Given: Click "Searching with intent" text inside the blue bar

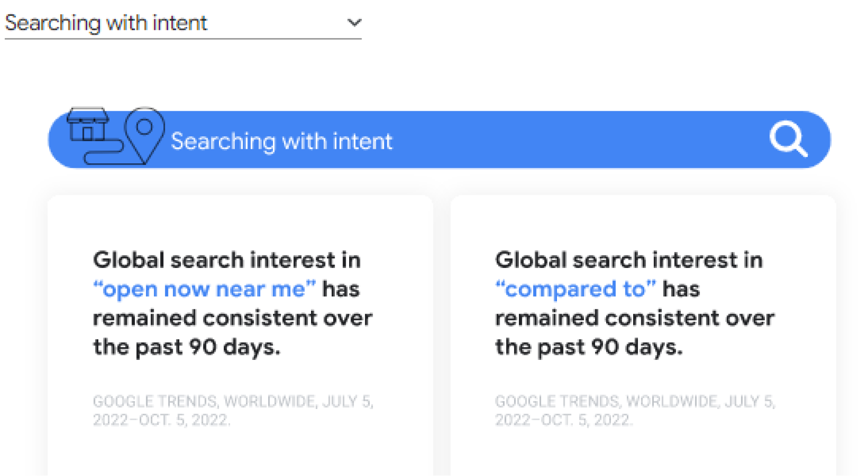Looking at the screenshot, I should [x=282, y=141].
